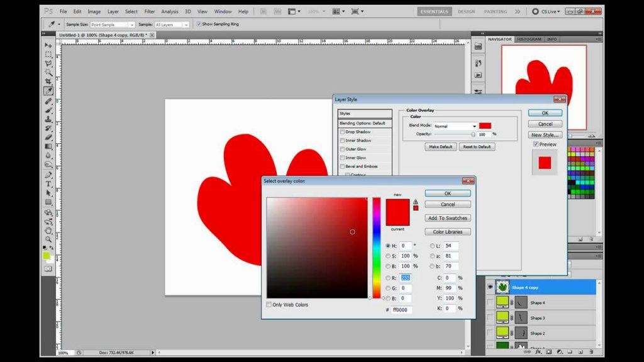644x362 pixels.
Task: Select the Clone Stamp tool
Action: (x=48, y=119)
